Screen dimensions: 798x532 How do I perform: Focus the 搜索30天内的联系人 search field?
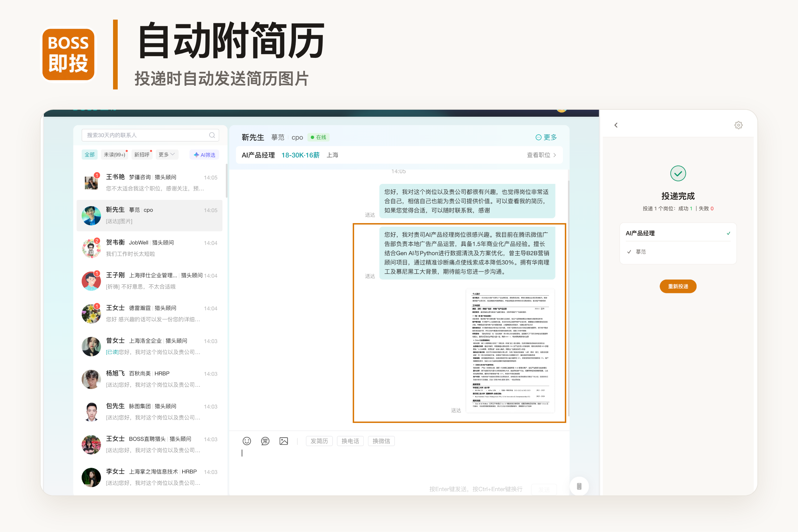point(150,135)
